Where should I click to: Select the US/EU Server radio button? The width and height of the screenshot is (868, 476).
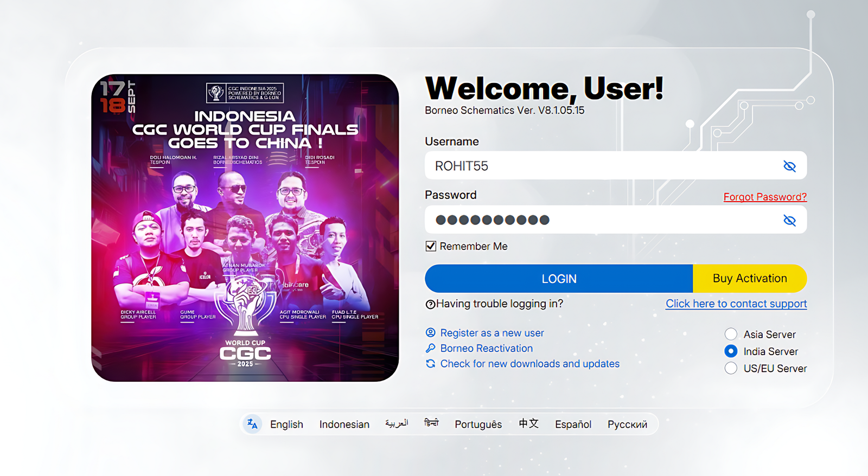pyautogui.click(x=731, y=368)
